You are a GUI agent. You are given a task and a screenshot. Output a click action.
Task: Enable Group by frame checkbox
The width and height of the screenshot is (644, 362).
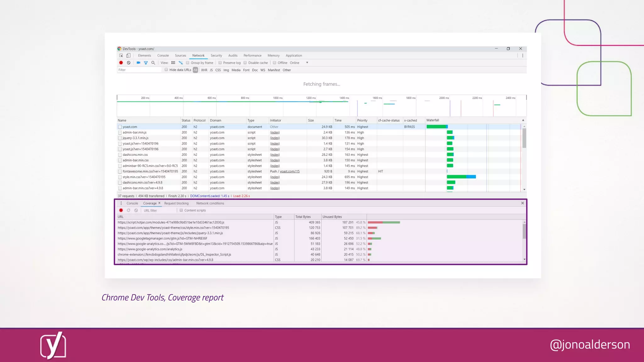click(188, 63)
